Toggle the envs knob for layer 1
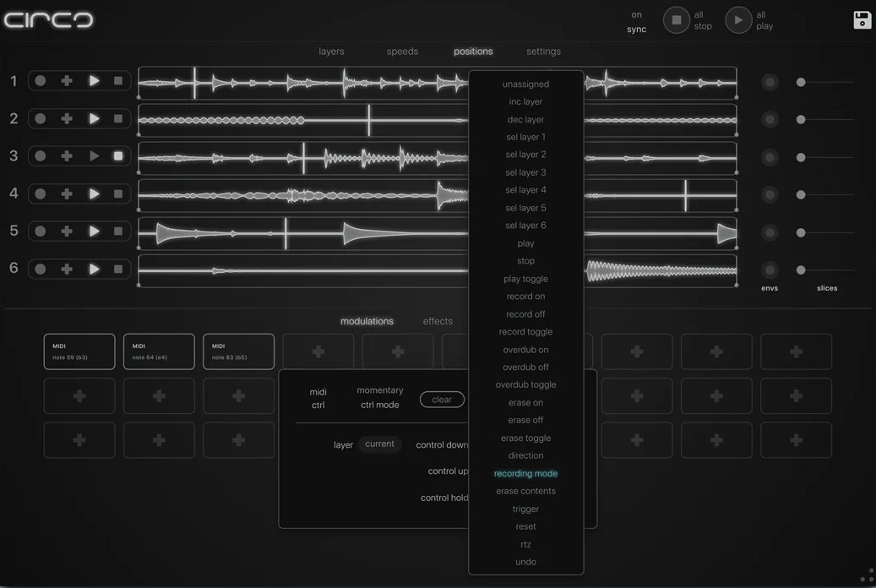Image resolution: width=876 pixels, height=588 pixels. (x=770, y=82)
